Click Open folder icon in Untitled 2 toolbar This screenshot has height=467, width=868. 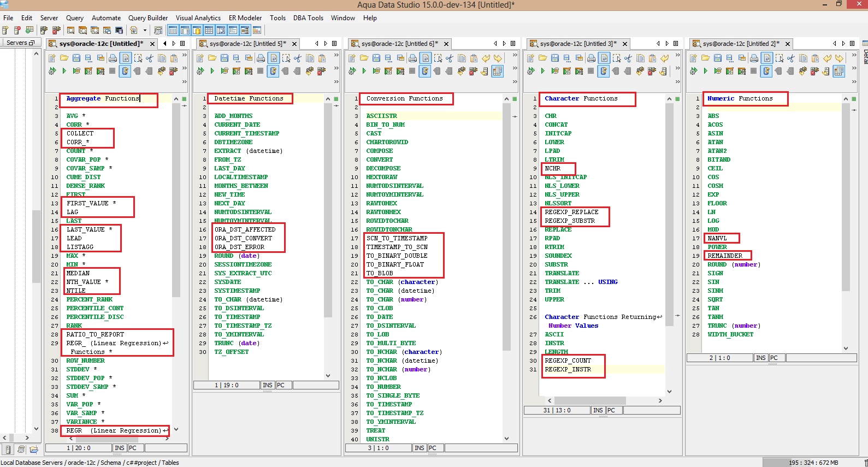[x=705, y=58]
